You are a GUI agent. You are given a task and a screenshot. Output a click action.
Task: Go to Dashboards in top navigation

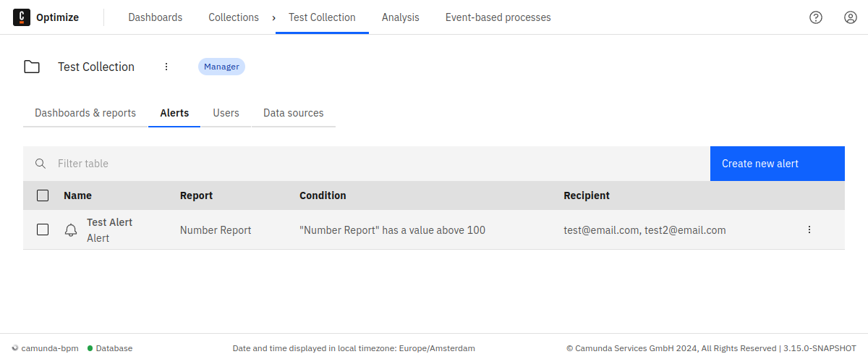click(x=156, y=17)
